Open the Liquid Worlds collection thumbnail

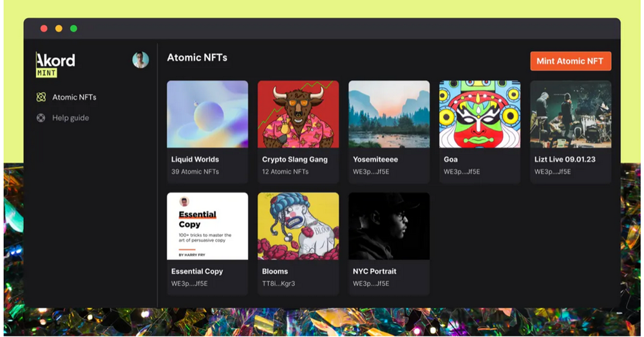coord(207,114)
